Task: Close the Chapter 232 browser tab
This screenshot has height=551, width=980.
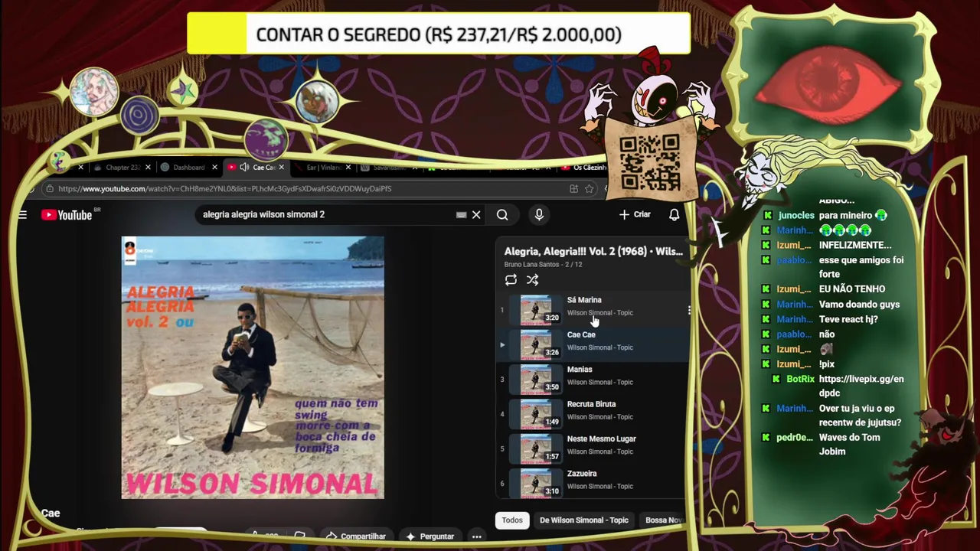Action: pos(148,168)
